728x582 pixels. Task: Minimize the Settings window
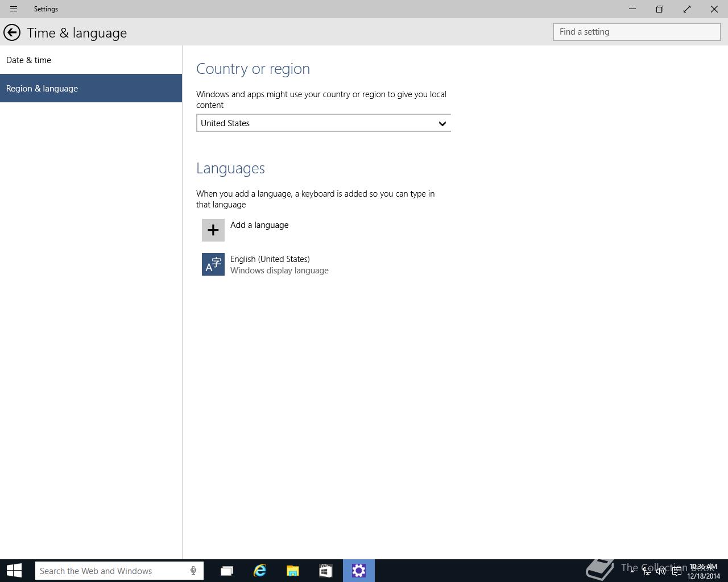(x=632, y=9)
